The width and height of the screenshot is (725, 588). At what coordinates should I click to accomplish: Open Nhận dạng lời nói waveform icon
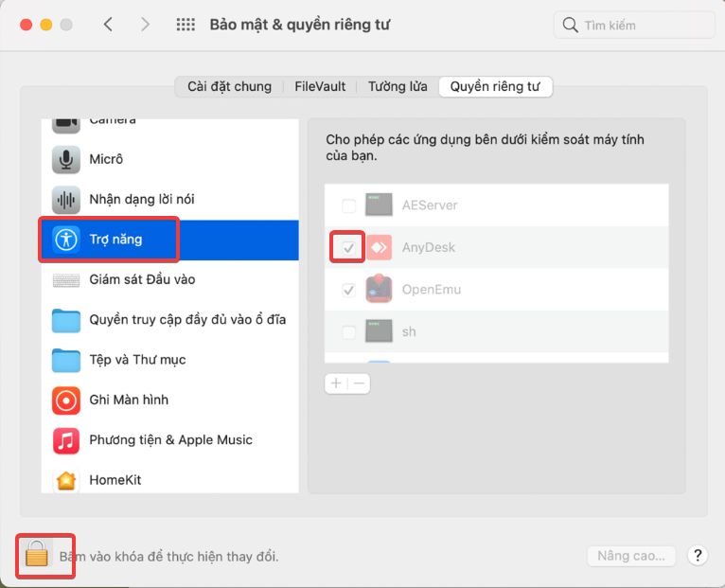[66, 200]
